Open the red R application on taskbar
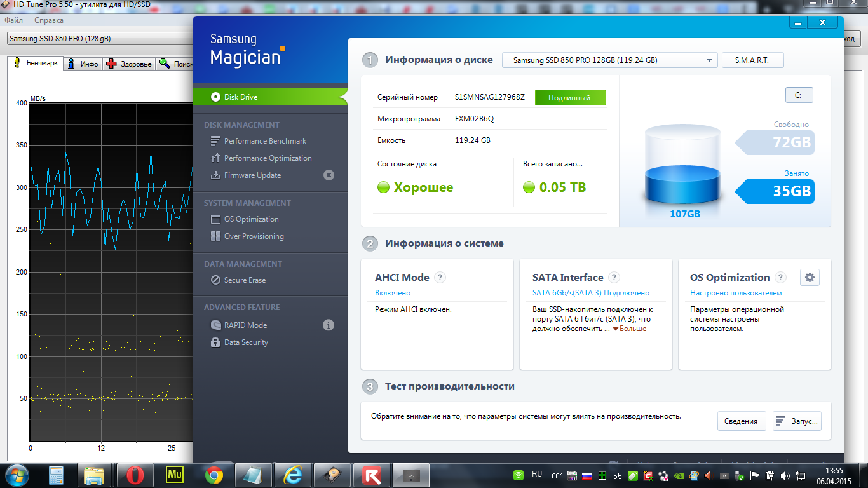The image size is (868, 488). click(x=371, y=475)
